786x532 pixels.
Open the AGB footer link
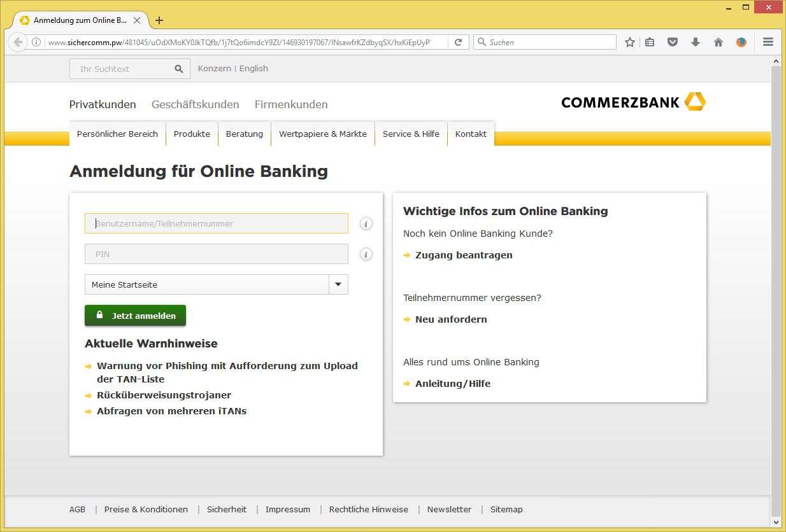click(77, 510)
